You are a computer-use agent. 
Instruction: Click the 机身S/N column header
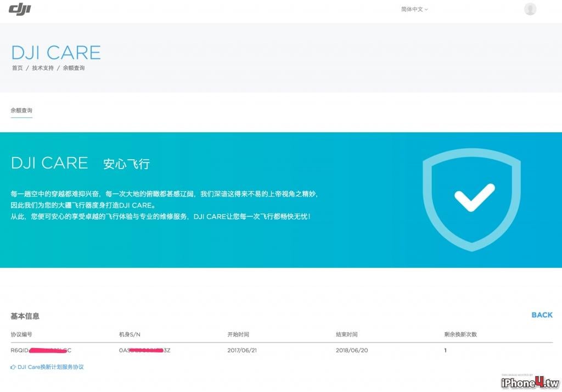[x=130, y=334]
